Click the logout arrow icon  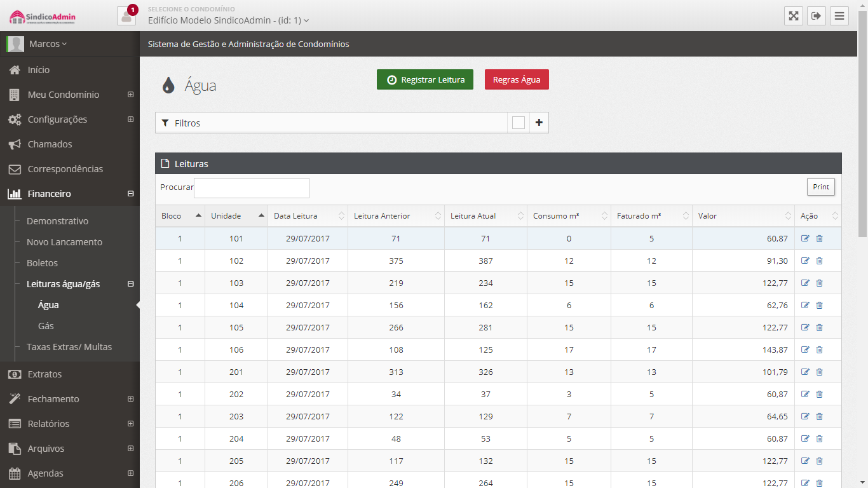tap(817, 16)
